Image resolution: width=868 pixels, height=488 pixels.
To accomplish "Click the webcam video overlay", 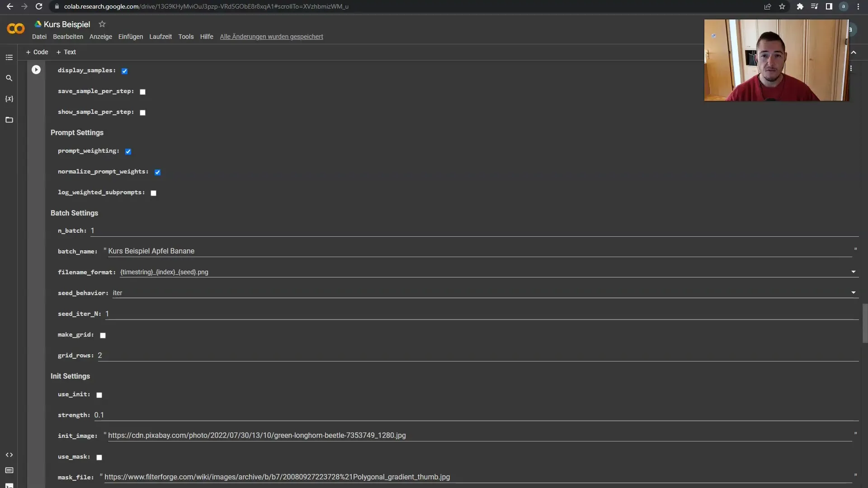I will tap(776, 60).
